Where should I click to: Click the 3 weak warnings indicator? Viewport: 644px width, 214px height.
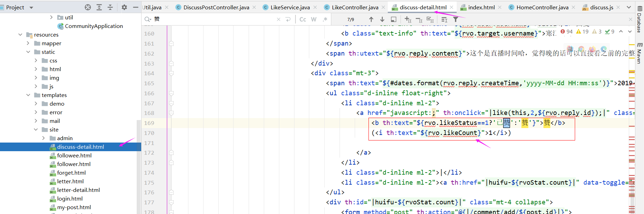pos(596,31)
